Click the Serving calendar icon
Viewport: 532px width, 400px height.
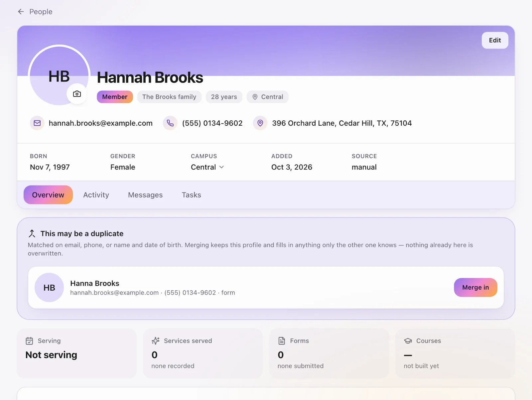(x=29, y=341)
